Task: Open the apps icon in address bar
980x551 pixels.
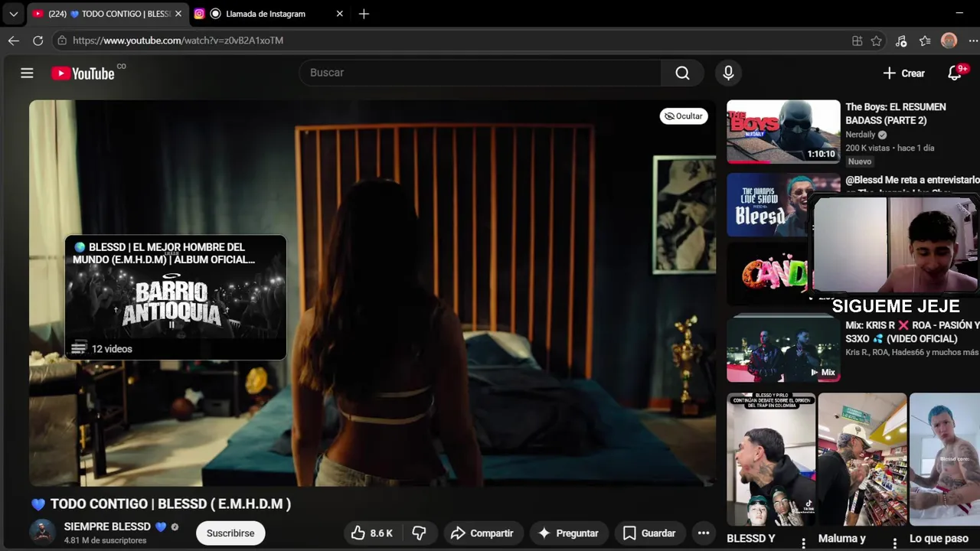Action: pos(857,41)
